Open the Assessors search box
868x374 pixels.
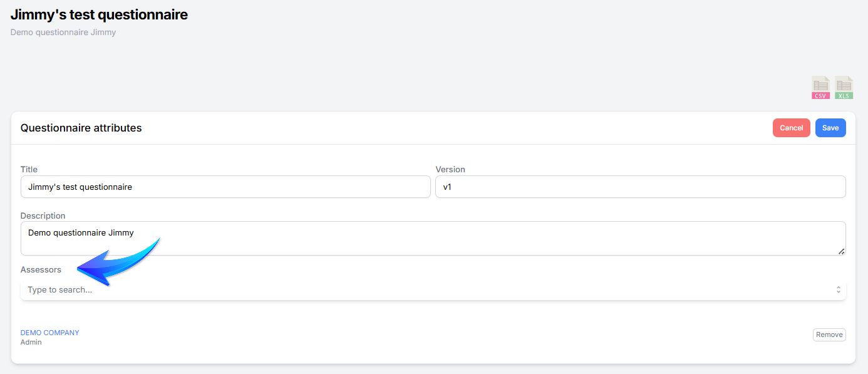tap(426, 290)
